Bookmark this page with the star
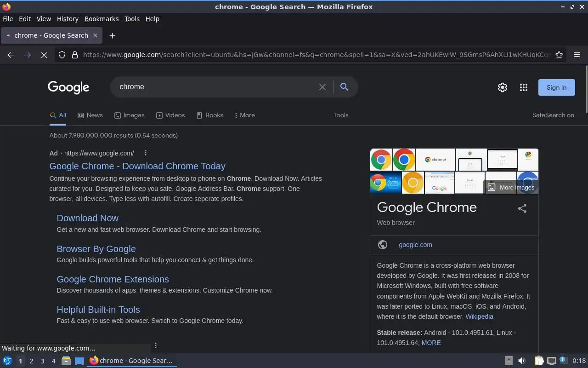 tap(559, 55)
